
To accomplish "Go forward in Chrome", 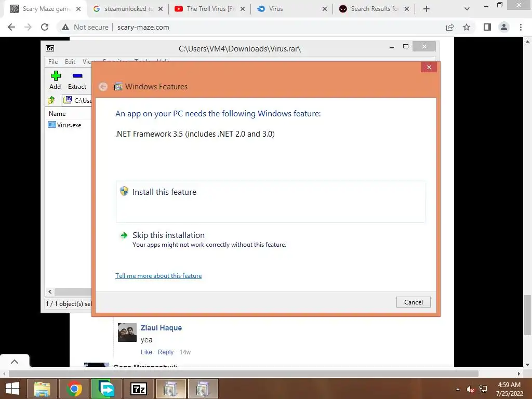I will tap(28, 27).
